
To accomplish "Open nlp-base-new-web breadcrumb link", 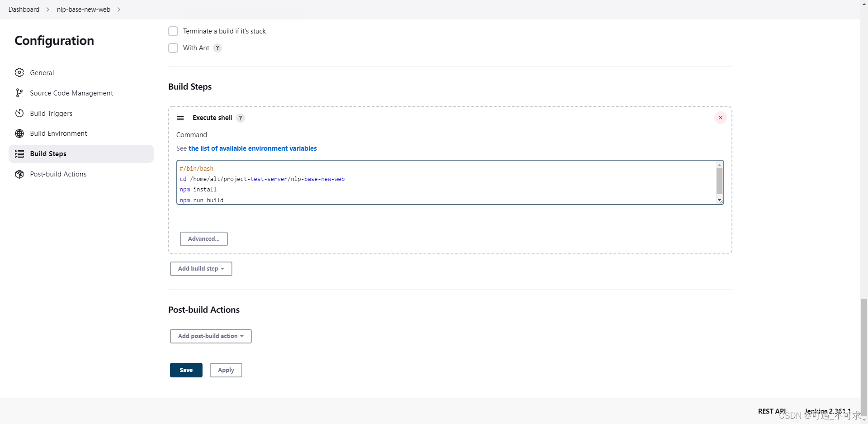I will [84, 10].
